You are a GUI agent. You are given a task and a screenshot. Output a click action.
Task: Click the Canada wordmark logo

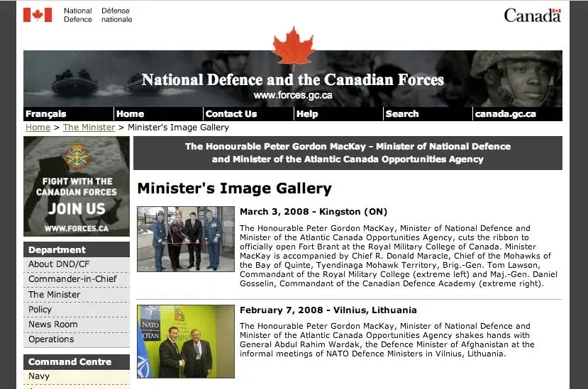(x=532, y=16)
